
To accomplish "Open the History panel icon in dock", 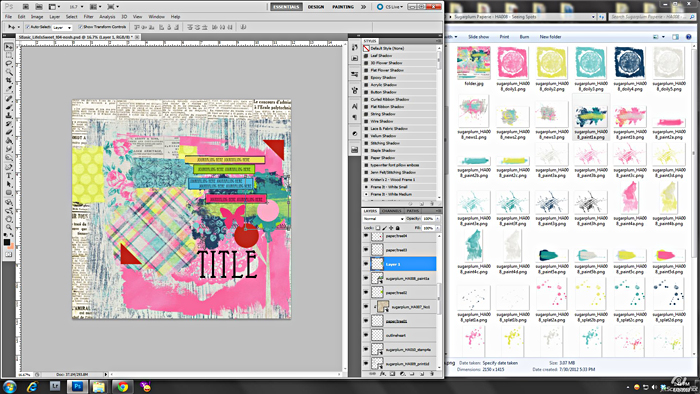I will [354, 47].
